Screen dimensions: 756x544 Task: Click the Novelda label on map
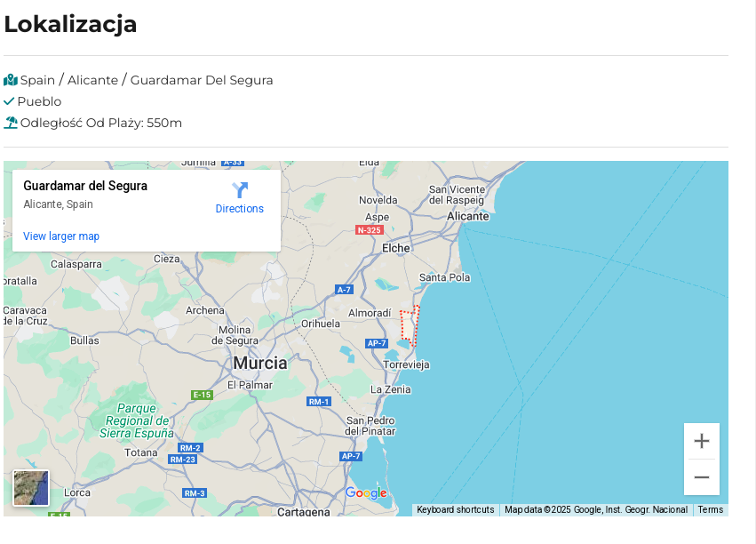pos(378,200)
